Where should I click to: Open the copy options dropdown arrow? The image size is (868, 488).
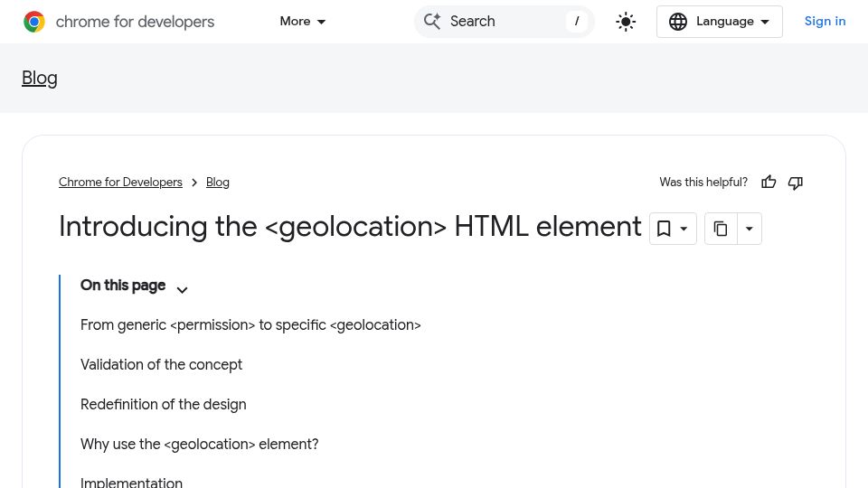click(749, 229)
